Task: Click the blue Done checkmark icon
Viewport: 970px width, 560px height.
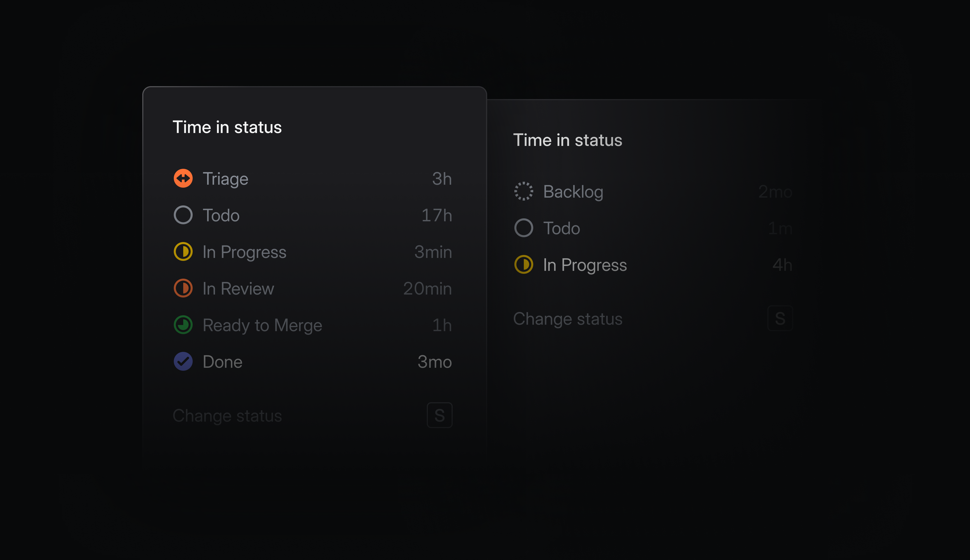Action: pos(183,362)
